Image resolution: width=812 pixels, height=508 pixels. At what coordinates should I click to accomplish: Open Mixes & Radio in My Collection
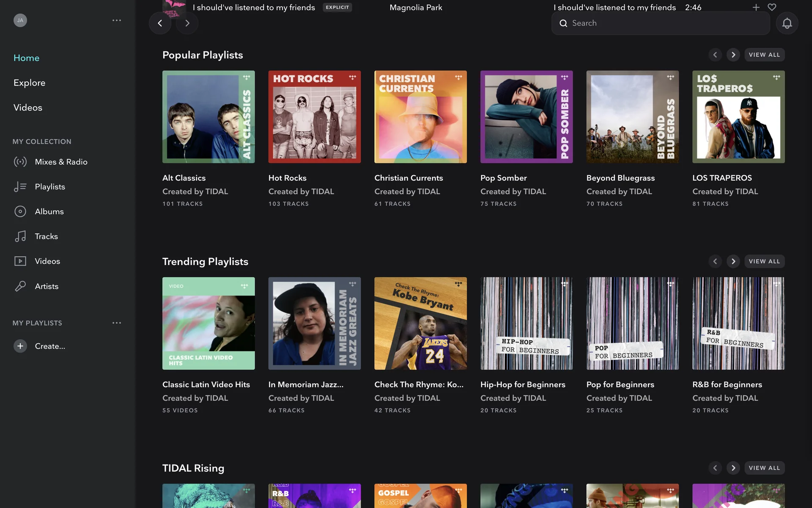[61, 162]
